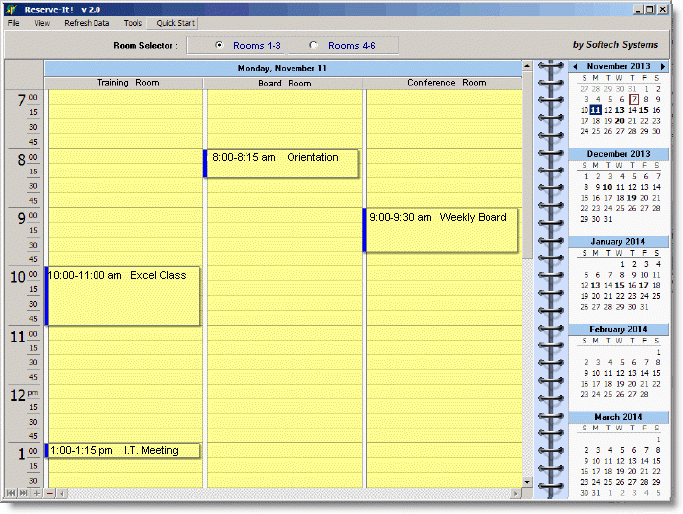Open the Refresh Data menu
The image size is (683, 514).
click(x=87, y=23)
